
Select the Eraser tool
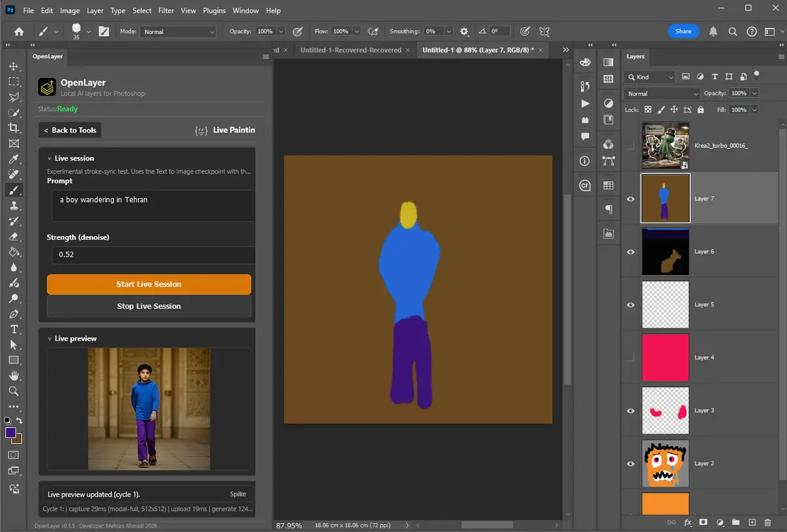14,237
